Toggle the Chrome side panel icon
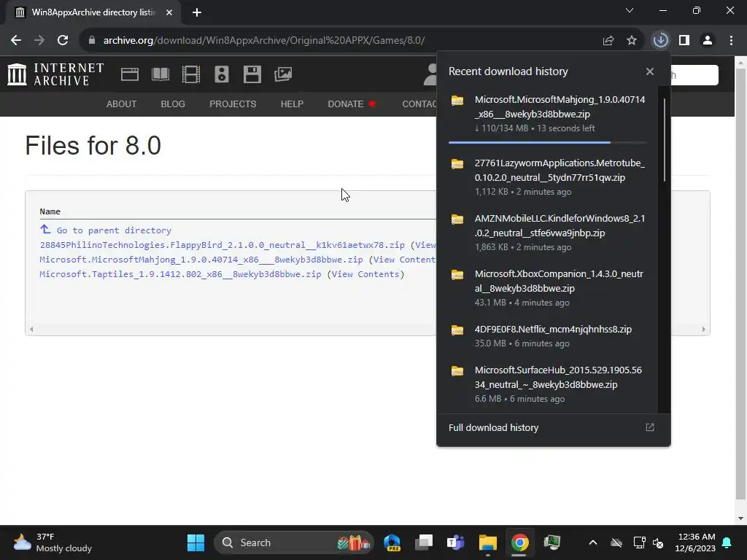The image size is (747, 560). point(684,40)
